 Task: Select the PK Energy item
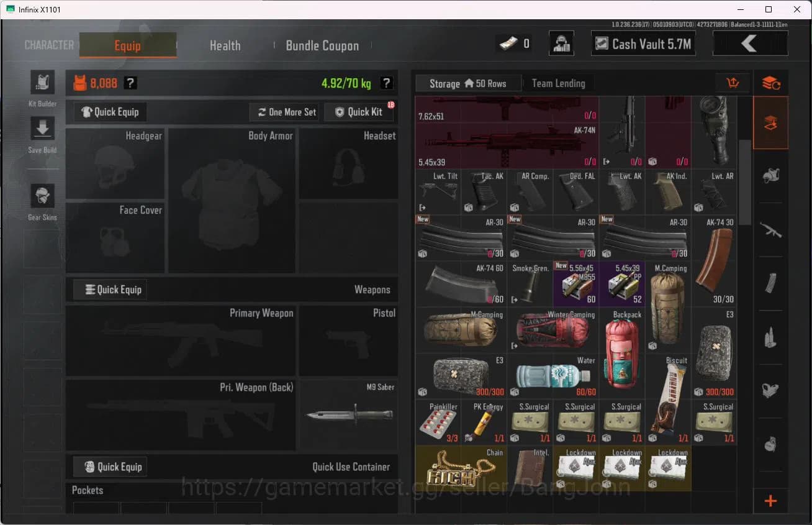(484, 422)
